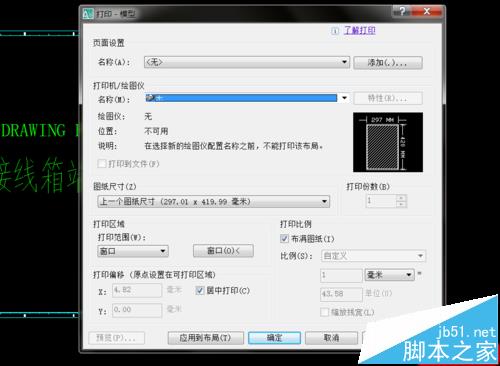Click the 打印份数 field
The width and height of the screenshot is (500, 366).
381,201
